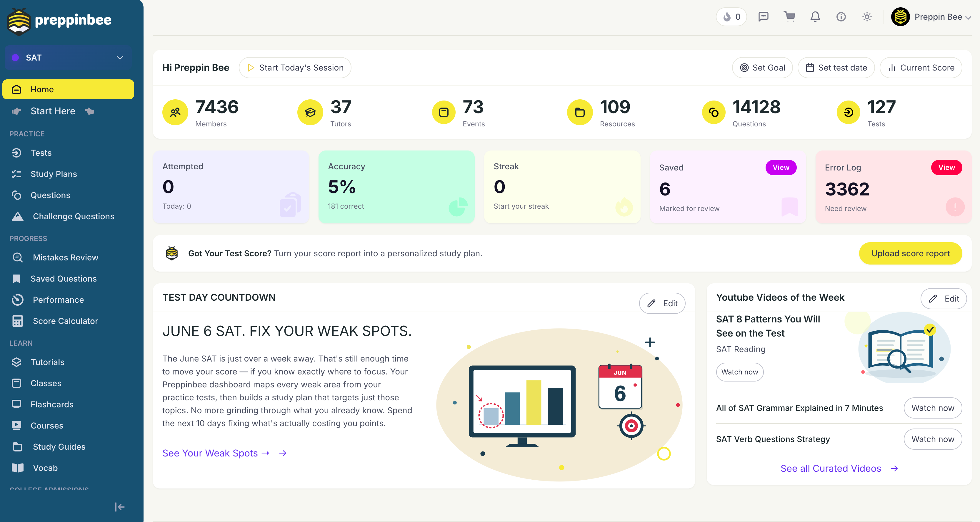Click the Questions stat icon

pyautogui.click(x=714, y=113)
